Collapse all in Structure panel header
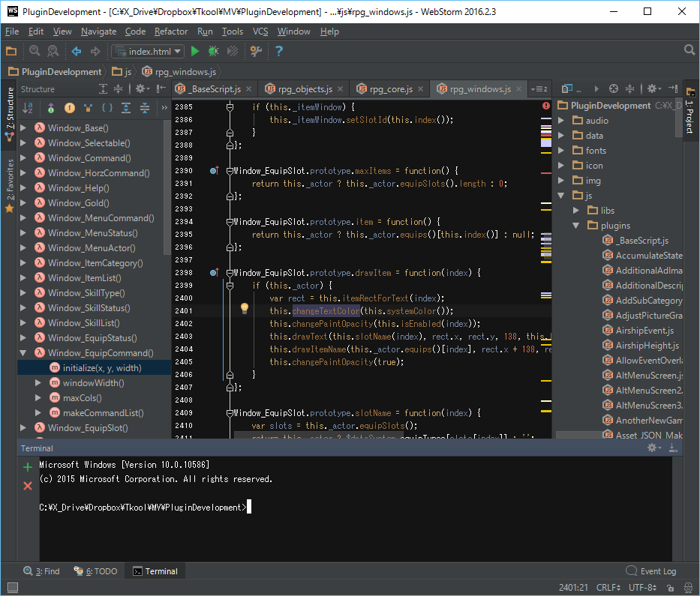Screen dimensions: 700x596 pyautogui.click(x=118, y=88)
